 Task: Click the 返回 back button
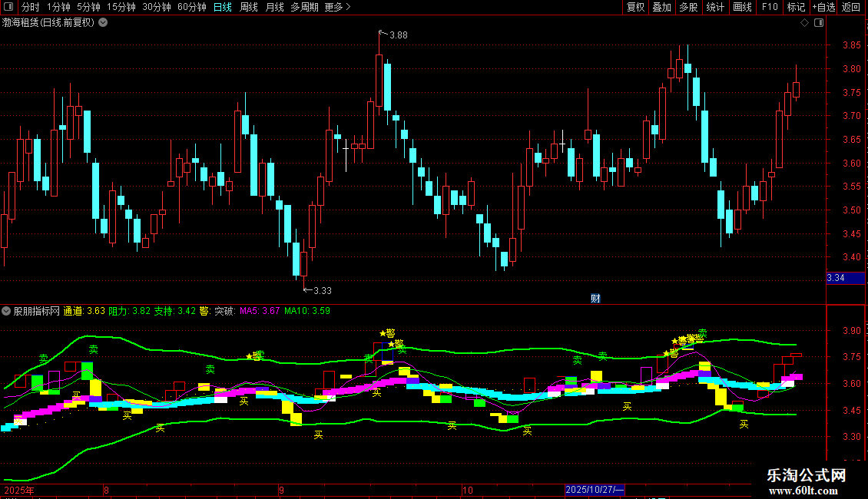coord(851,7)
